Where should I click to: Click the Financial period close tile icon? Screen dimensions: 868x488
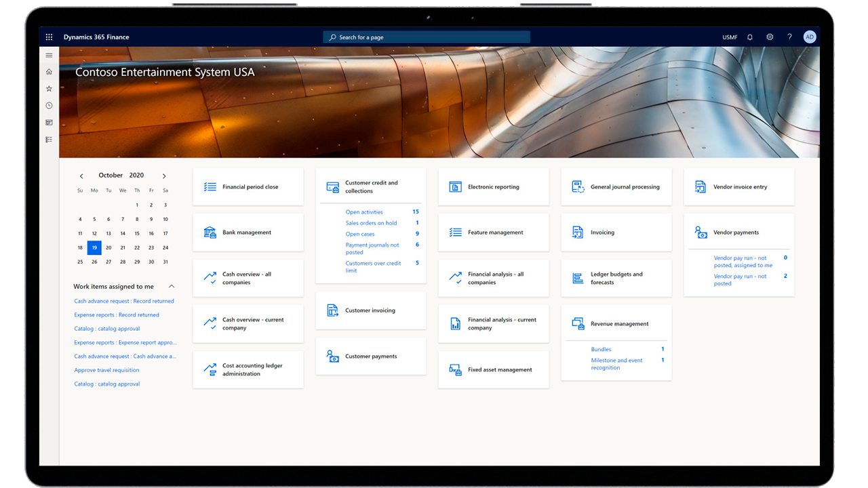coord(210,187)
